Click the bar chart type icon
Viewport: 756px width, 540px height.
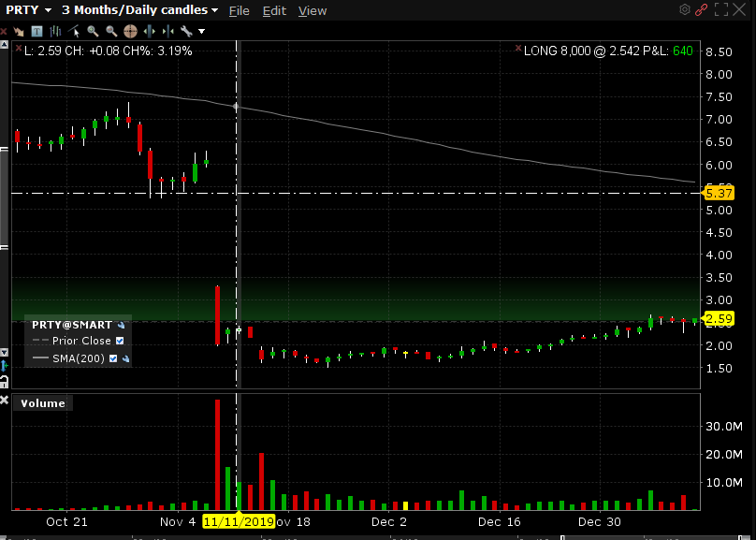pyautogui.click(x=51, y=31)
